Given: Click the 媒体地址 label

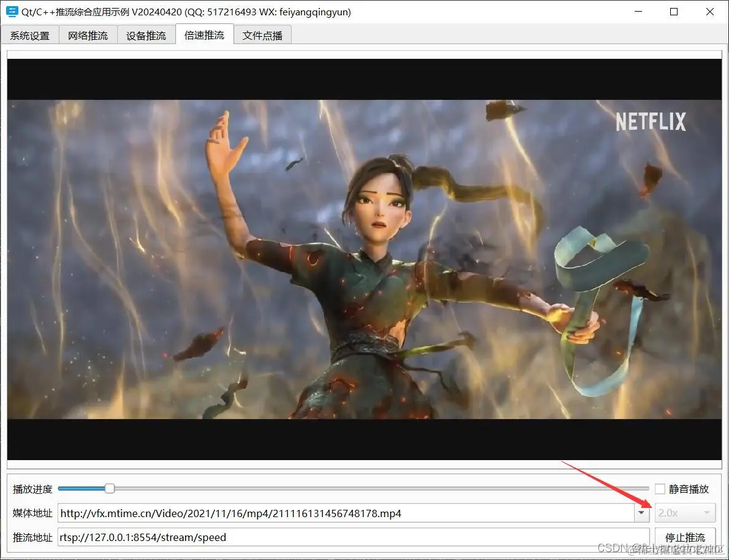Looking at the screenshot, I should click(32, 513).
